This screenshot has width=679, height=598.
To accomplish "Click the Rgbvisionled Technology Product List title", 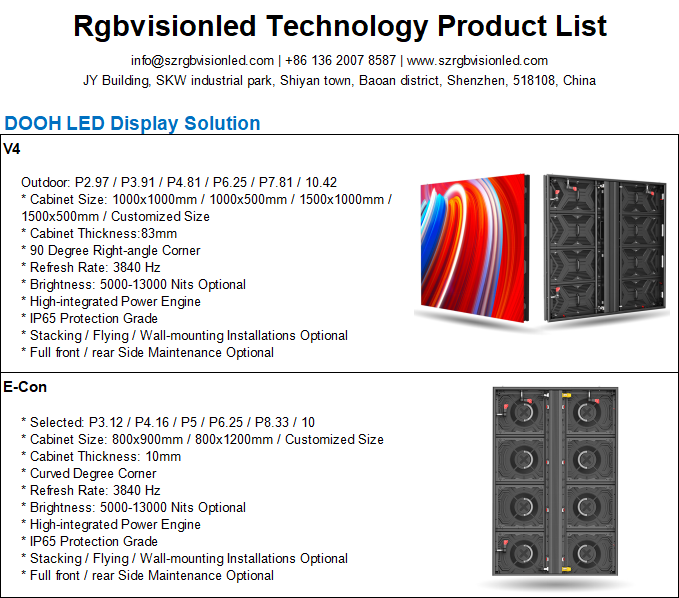I will click(340, 26).
